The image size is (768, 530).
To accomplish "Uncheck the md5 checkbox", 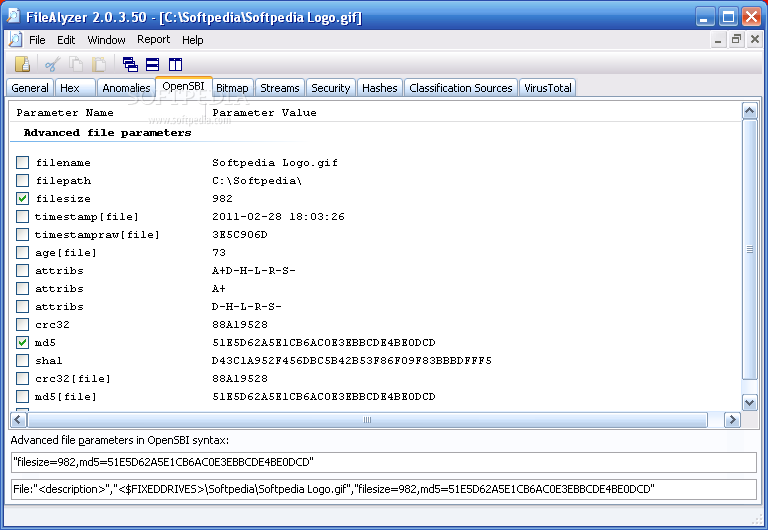I will [x=23, y=342].
